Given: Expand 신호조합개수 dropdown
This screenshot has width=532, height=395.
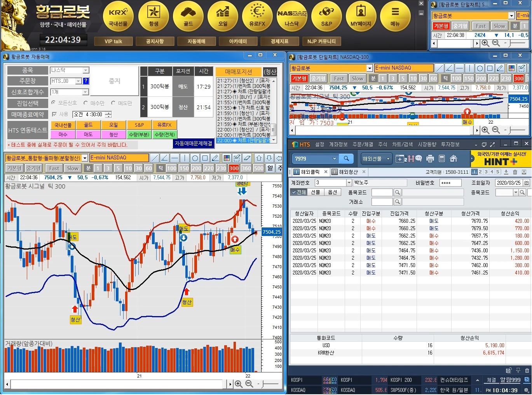Looking at the screenshot, I should coord(86,92).
